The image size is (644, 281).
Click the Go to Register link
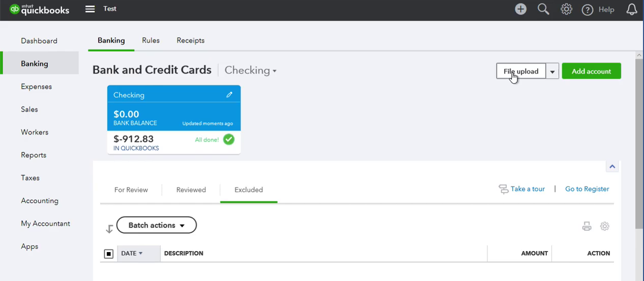(x=587, y=189)
